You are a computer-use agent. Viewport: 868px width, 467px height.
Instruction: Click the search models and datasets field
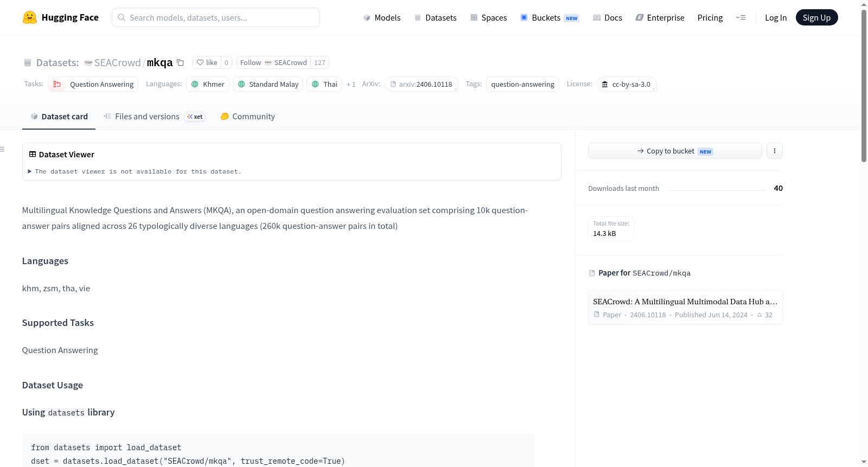(x=216, y=17)
